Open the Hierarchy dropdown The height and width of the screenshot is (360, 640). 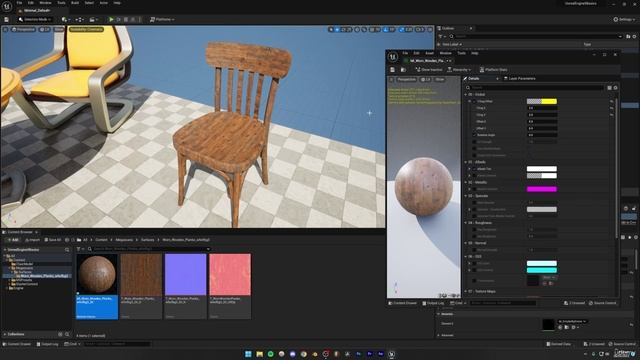click(x=459, y=70)
